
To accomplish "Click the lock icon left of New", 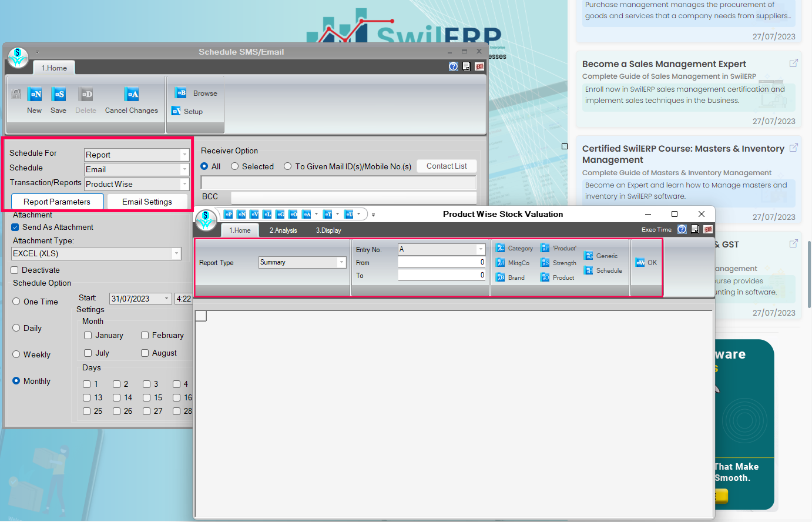I will click(x=16, y=94).
